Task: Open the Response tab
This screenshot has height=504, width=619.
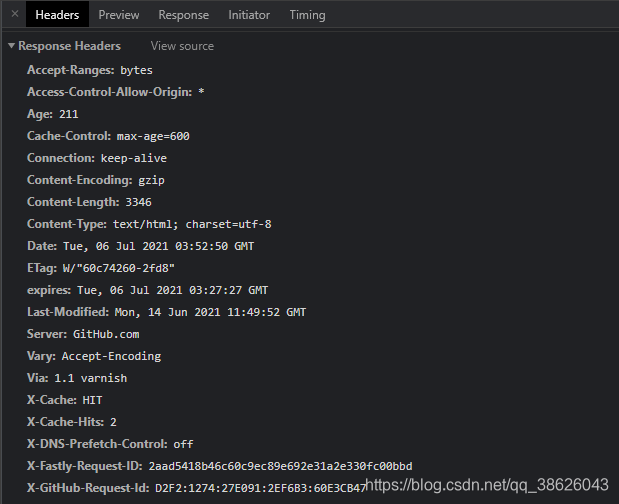Action: click(184, 15)
